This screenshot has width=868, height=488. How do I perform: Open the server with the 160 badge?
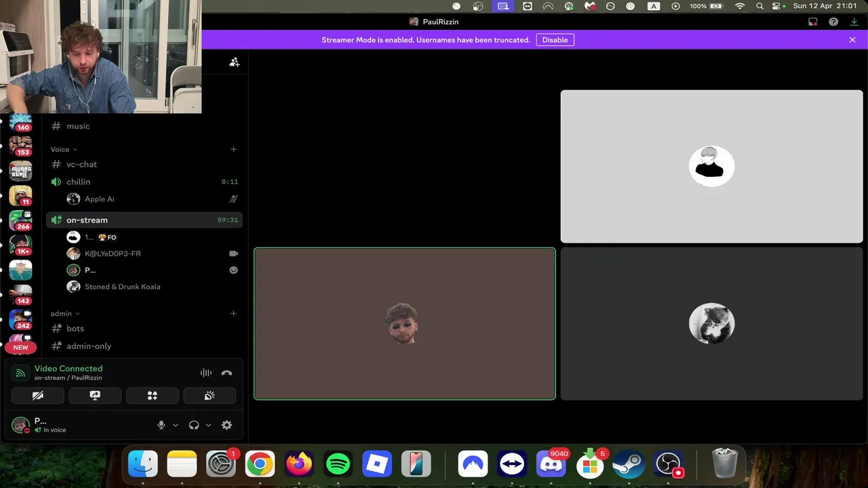coord(20,121)
